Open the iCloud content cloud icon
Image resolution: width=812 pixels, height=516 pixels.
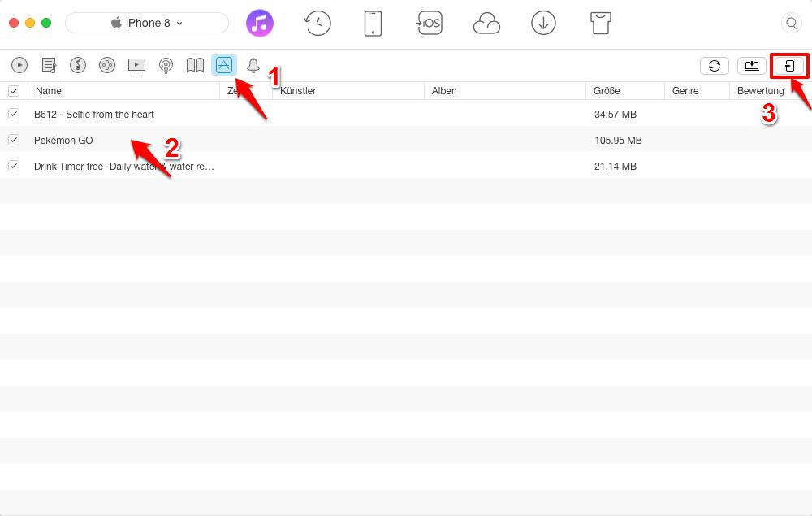coord(486,24)
